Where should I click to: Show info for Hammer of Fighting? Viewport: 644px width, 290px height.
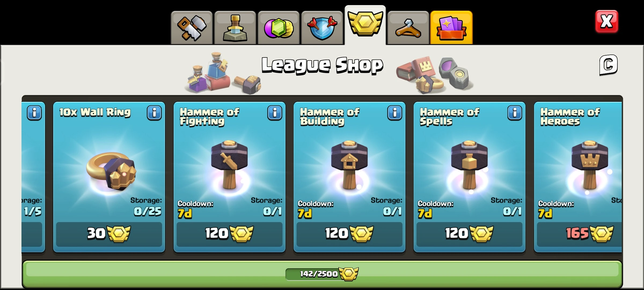(x=275, y=113)
